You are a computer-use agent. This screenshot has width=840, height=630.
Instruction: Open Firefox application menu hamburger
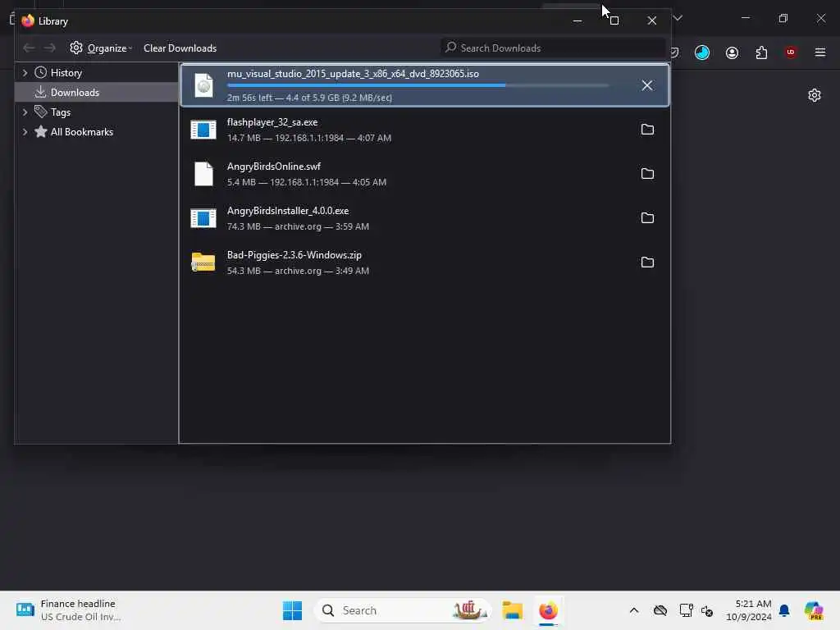(x=820, y=52)
